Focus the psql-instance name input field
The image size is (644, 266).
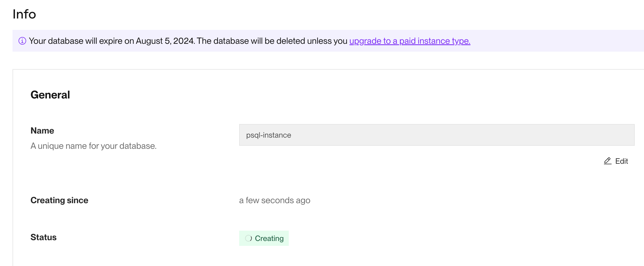point(436,135)
